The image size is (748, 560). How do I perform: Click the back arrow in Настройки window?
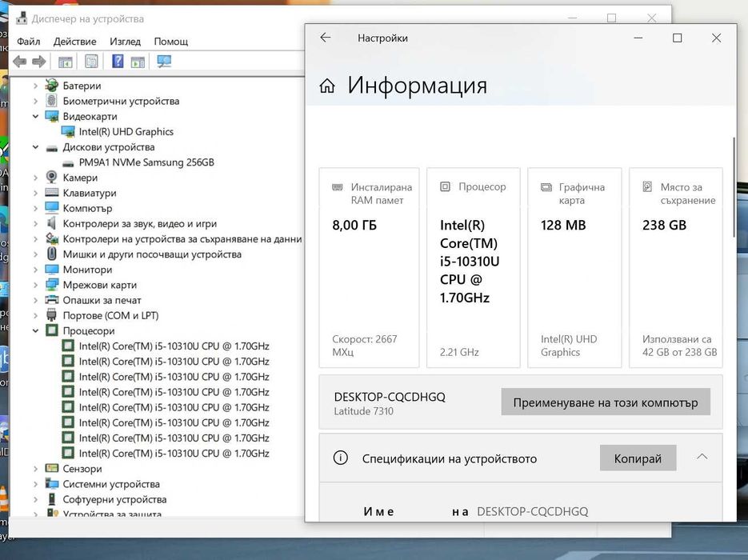(x=326, y=38)
